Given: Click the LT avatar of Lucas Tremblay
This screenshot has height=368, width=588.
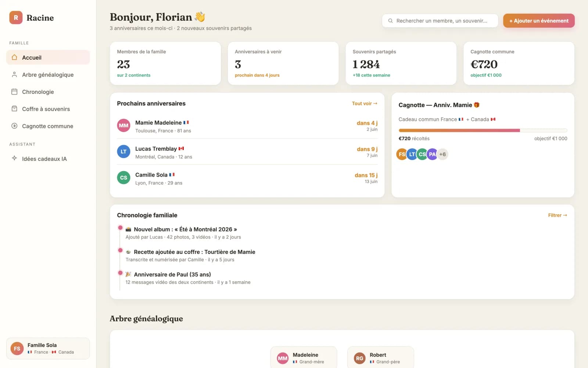Looking at the screenshot, I should tap(123, 152).
